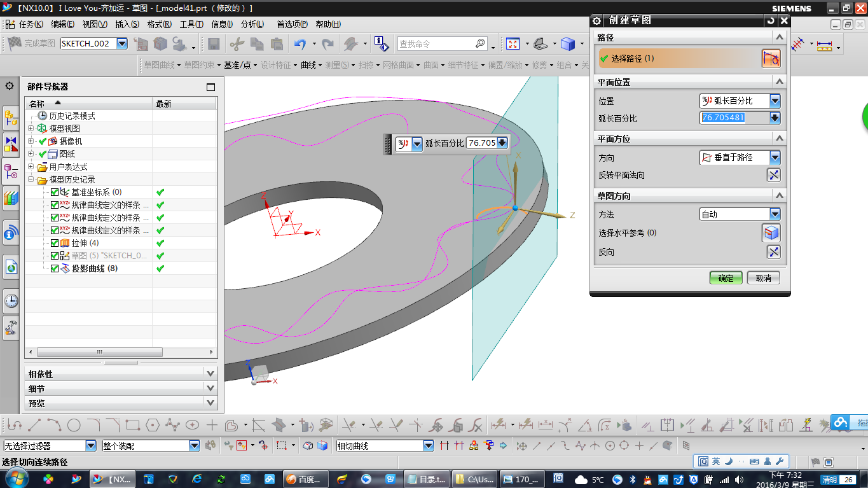The width and height of the screenshot is (868, 488).
Task: Uncheck the 拉伸 (4) feature checkbox
Action: click(55, 243)
